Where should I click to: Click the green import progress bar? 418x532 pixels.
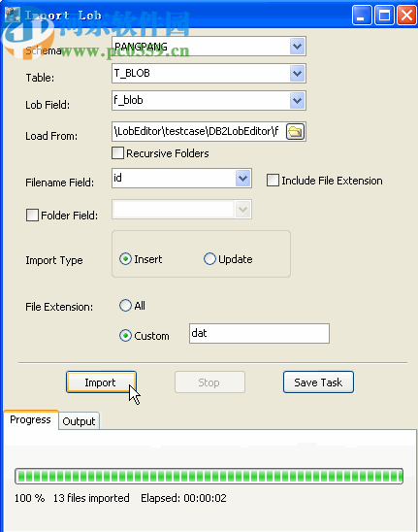tap(209, 477)
